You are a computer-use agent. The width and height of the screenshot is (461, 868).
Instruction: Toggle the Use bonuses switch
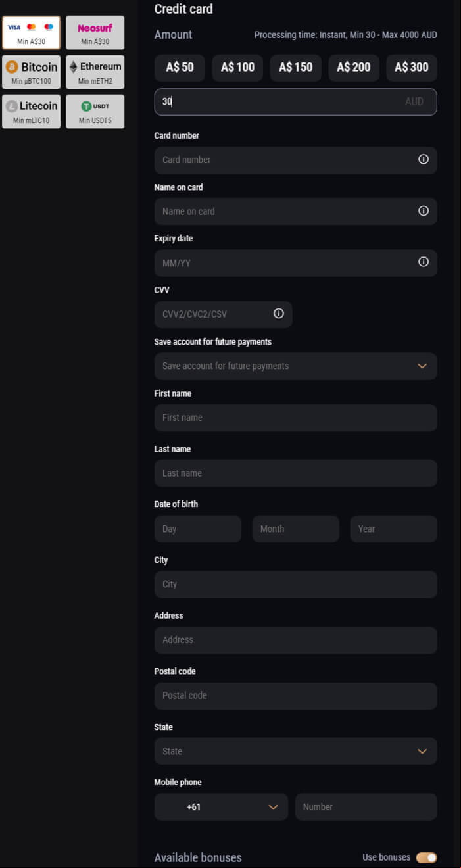[x=426, y=857]
